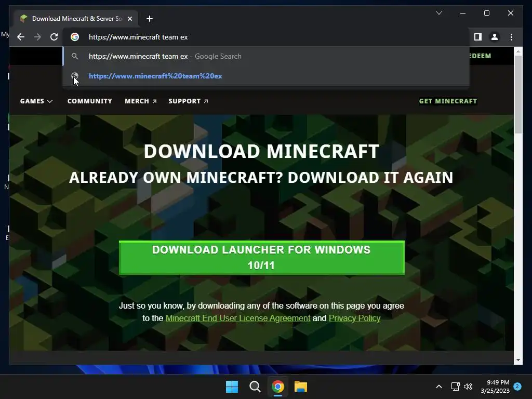This screenshot has width=532, height=399.
Task: Go back to the previous page
Action: (x=21, y=37)
